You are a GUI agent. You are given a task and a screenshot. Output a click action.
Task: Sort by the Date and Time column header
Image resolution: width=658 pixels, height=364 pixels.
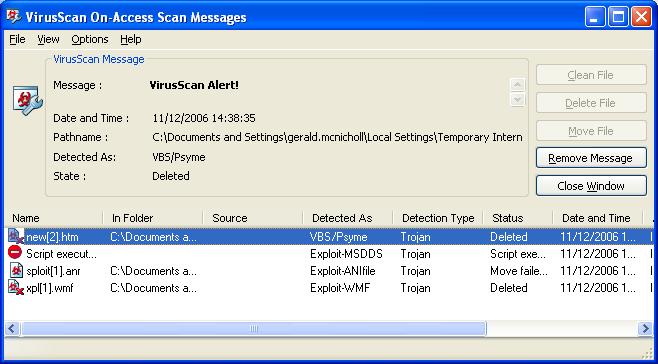598,218
